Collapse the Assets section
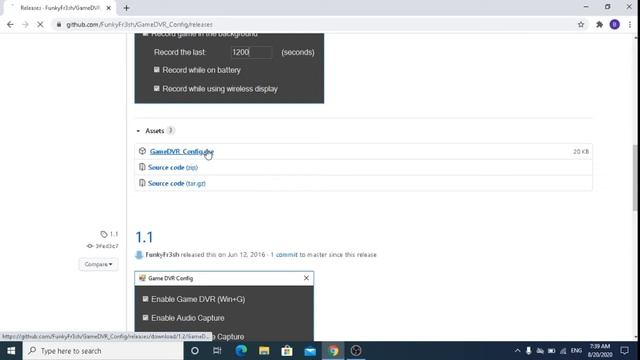Image resolution: width=640 pixels, height=360 pixels. (x=138, y=131)
